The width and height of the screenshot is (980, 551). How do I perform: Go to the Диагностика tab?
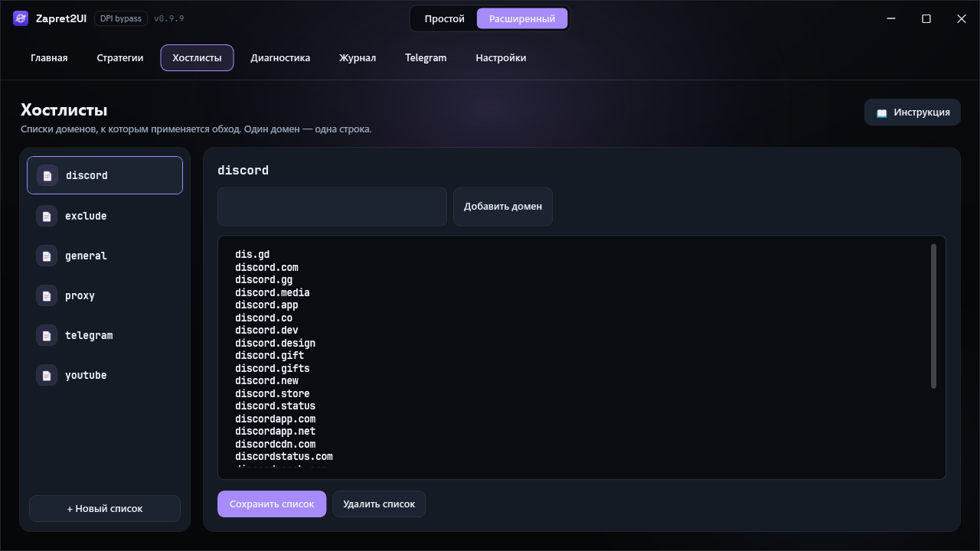pos(280,57)
